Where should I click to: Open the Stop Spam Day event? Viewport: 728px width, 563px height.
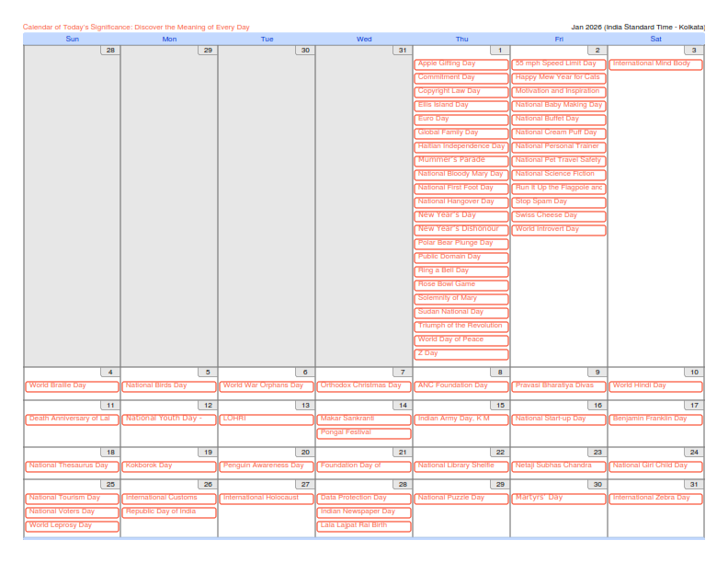pyautogui.click(x=559, y=202)
